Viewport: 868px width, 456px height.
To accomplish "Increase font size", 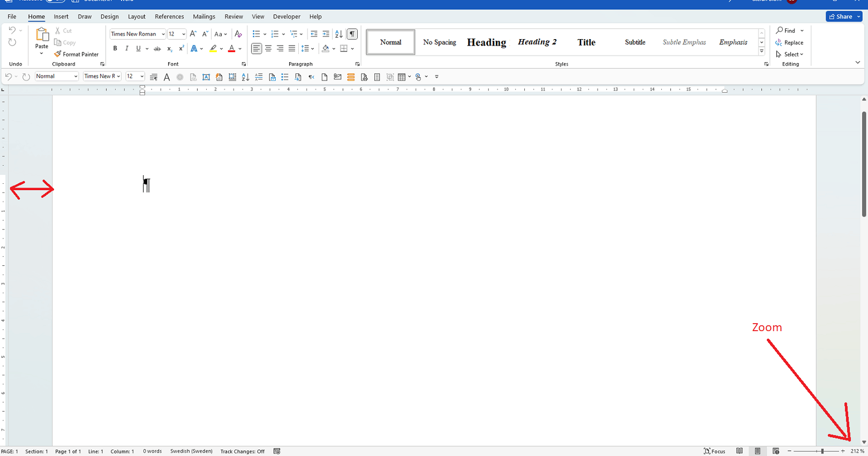I will coord(193,34).
